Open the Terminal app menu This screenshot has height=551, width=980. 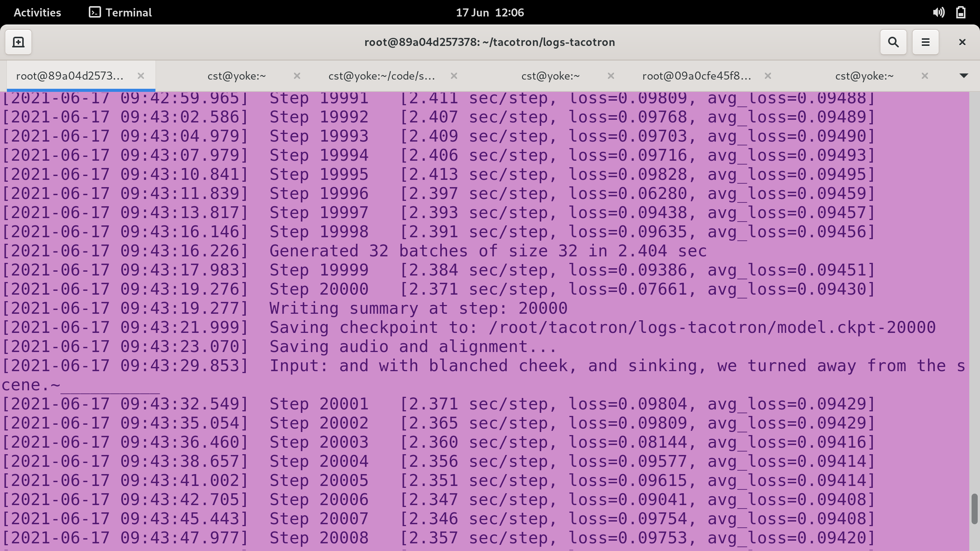click(121, 13)
